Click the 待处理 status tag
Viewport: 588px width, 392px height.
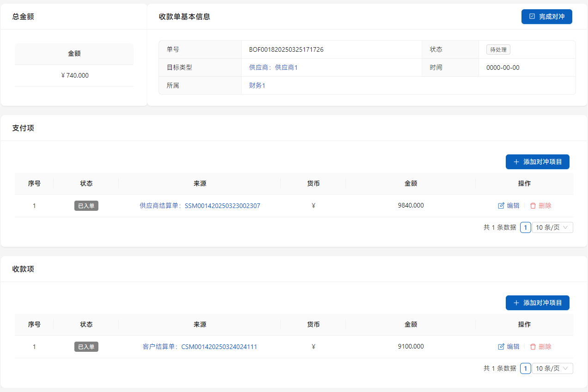[x=498, y=49]
